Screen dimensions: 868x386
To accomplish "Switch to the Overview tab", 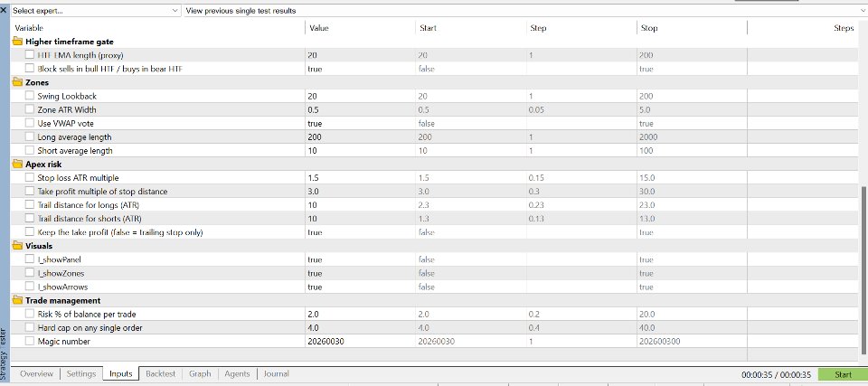I will pos(36,374).
